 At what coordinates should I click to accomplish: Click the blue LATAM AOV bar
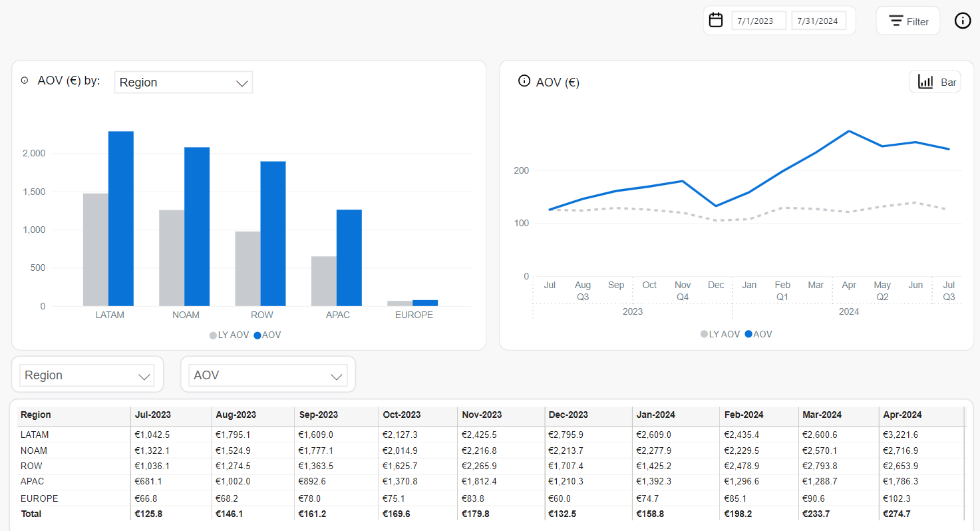tap(121, 219)
